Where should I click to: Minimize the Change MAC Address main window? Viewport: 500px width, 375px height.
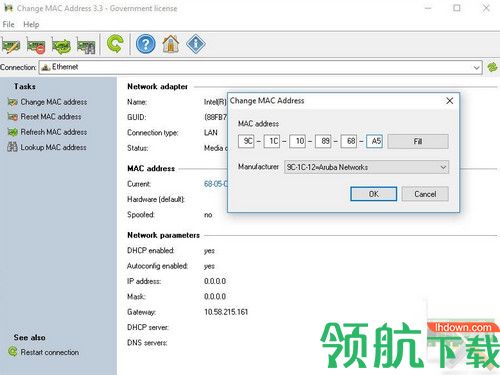pos(428,8)
